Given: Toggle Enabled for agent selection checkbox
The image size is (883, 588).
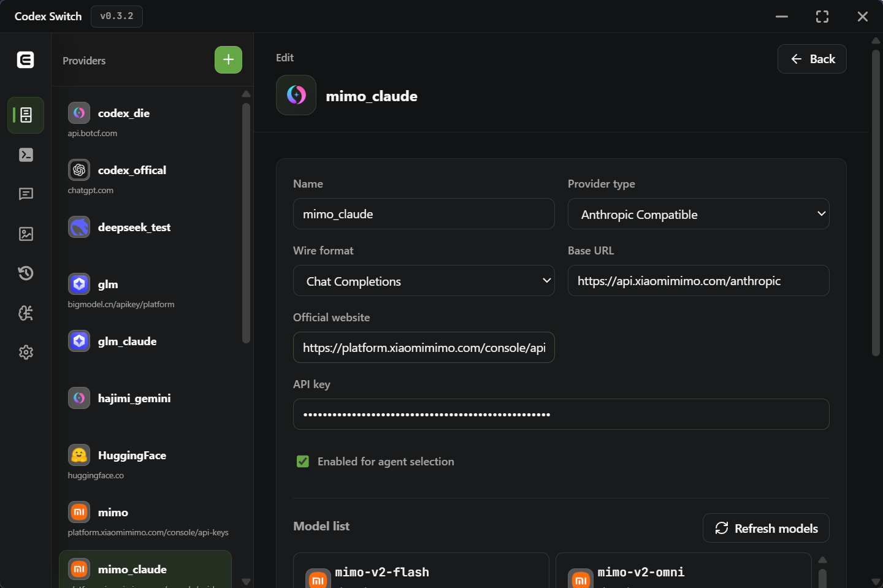Looking at the screenshot, I should 303,461.
